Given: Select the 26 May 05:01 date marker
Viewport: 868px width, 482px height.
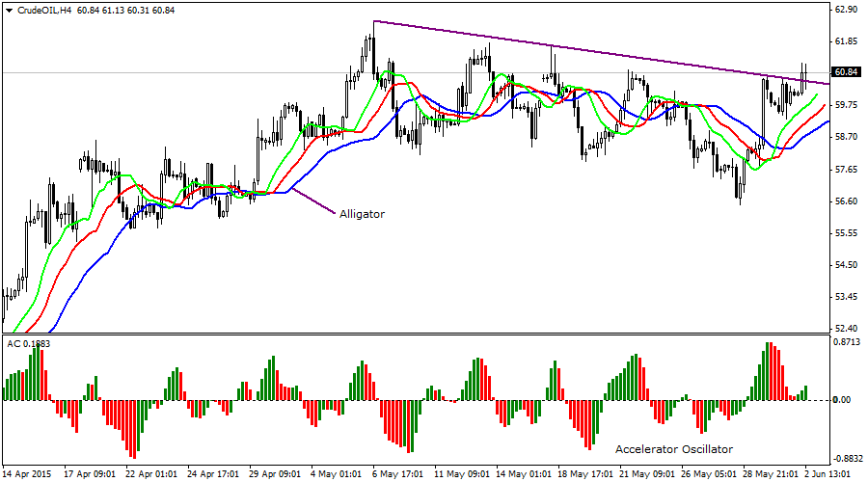Looking at the screenshot, I should tap(709, 474).
